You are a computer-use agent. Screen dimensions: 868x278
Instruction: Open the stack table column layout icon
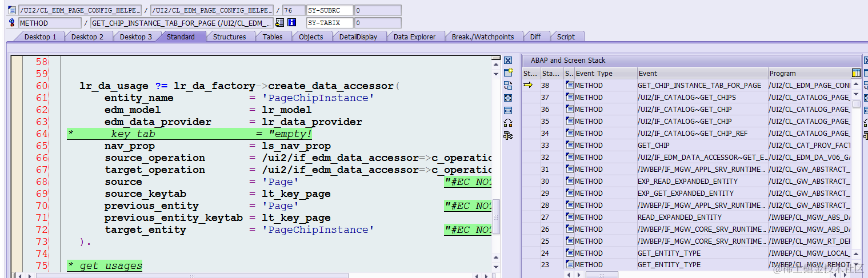point(855,73)
